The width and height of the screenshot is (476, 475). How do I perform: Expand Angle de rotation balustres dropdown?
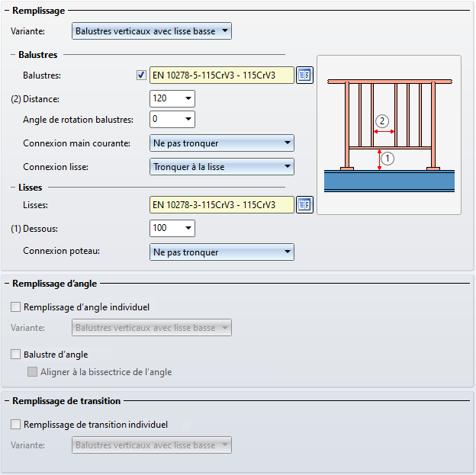tap(188, 120)
